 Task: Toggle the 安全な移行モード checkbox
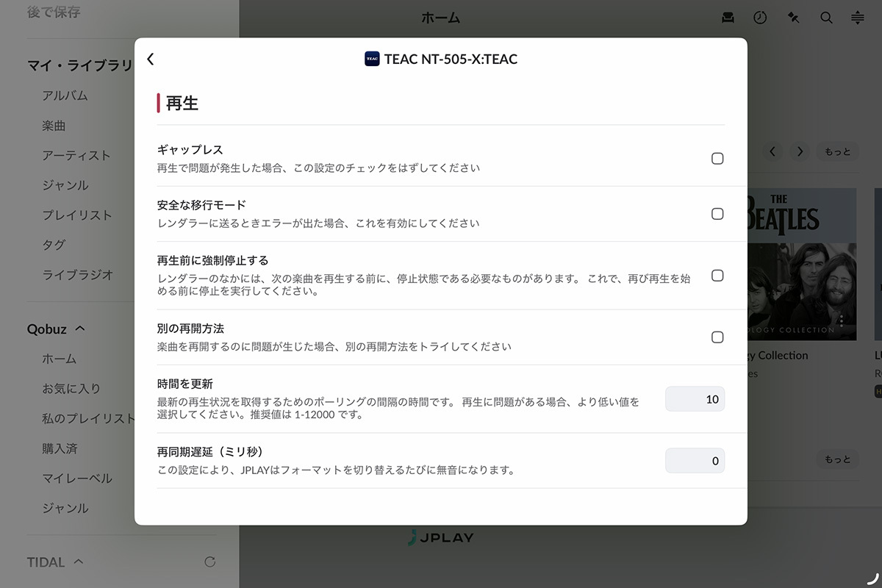(717, 214)
